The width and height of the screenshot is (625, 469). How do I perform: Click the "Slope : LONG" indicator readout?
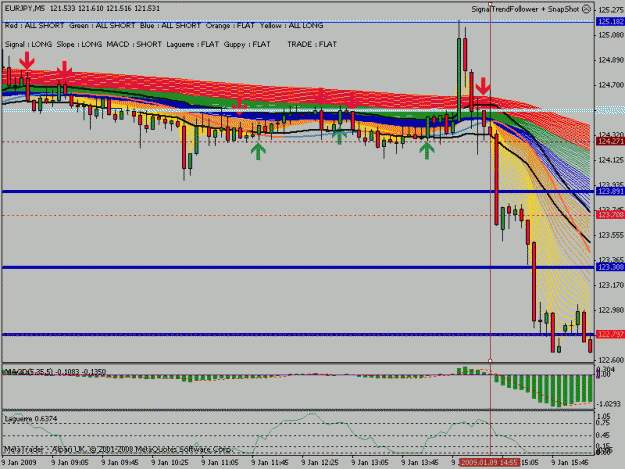(79, 44)
